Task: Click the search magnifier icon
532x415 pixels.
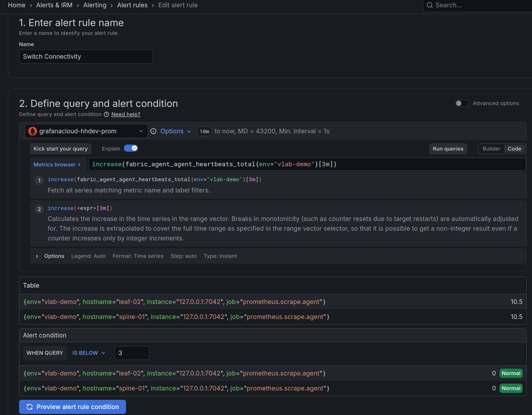Action: coord(430,5)
